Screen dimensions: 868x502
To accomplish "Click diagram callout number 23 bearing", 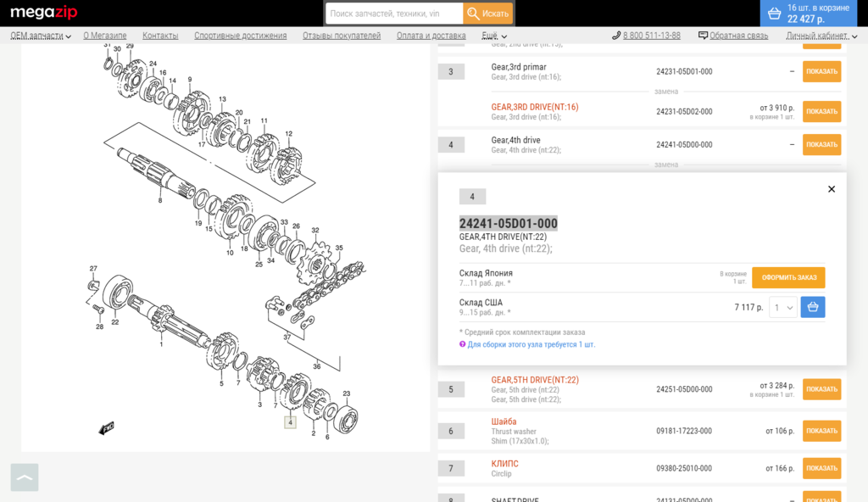I will (x=347, y=393).
